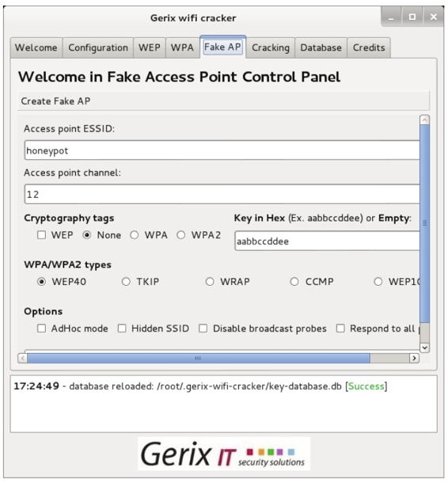Maximize the Gerix wifi cracker window
This screenshot has height=483, width=448.
(x=412, y=17)
